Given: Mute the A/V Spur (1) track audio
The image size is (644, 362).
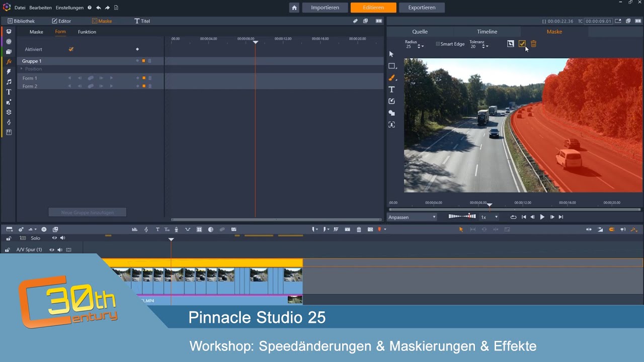Looking at the screenshot, I should pos(59,249).
